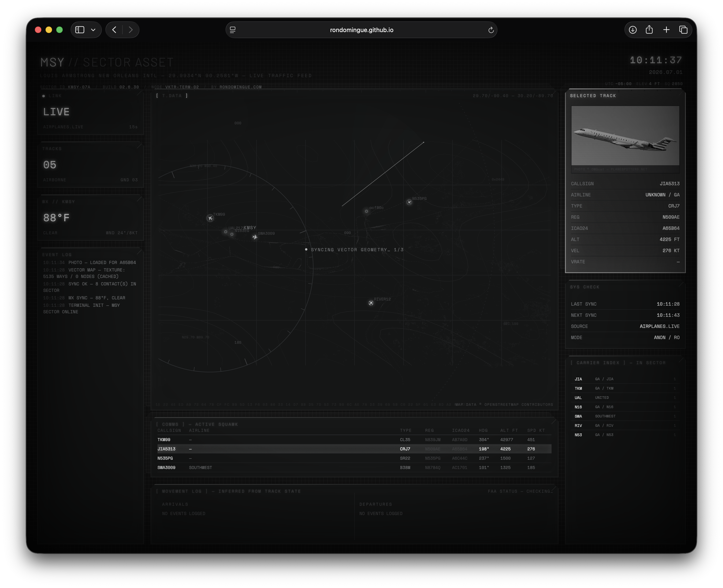
Task: Click the acf80c ground contact circle marker
Action: (x=366, y=211)
